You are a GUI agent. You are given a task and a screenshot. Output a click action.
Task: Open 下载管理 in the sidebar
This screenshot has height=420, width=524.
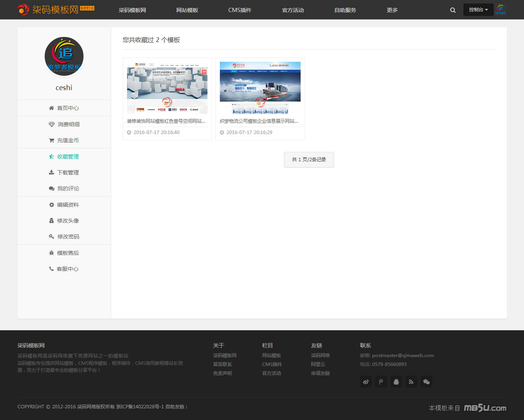[x=64, y=173]
